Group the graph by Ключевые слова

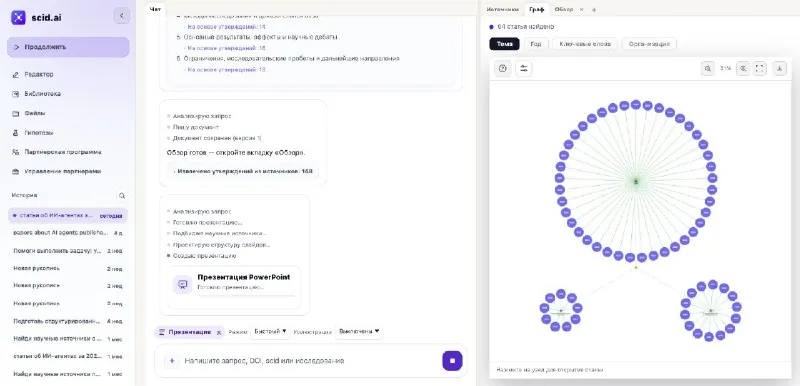point(585,44)
